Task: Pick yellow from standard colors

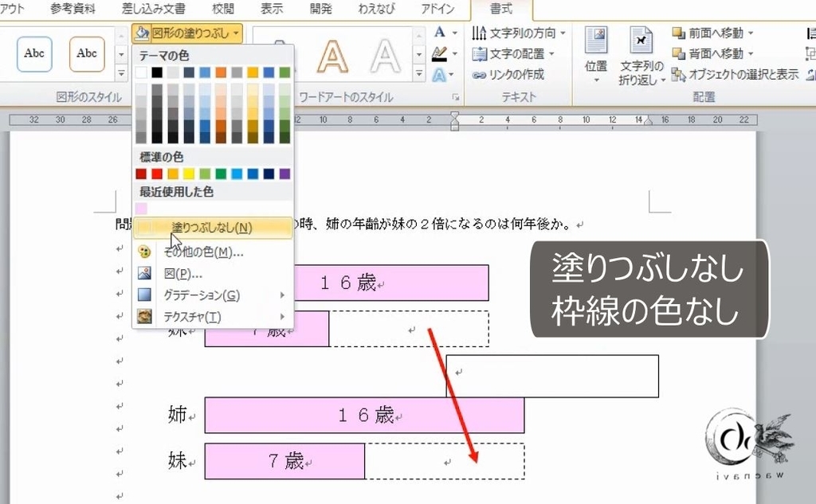Action: coord(189,174)
